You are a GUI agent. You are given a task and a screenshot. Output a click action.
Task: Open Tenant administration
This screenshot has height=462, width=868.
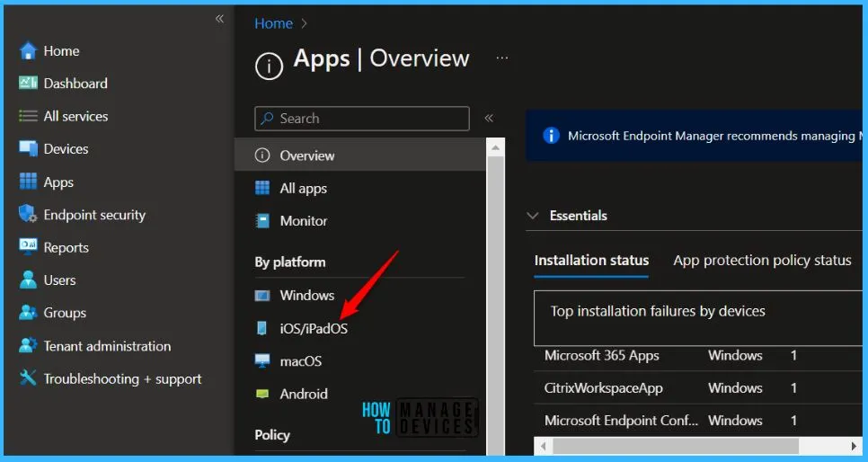(x=107, y=346)
